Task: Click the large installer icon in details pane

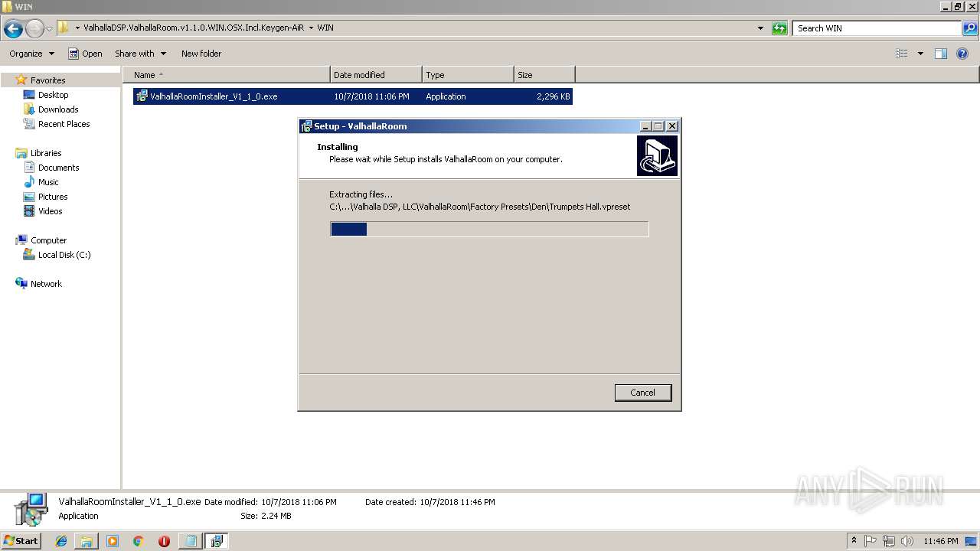Action: (31, 510)
